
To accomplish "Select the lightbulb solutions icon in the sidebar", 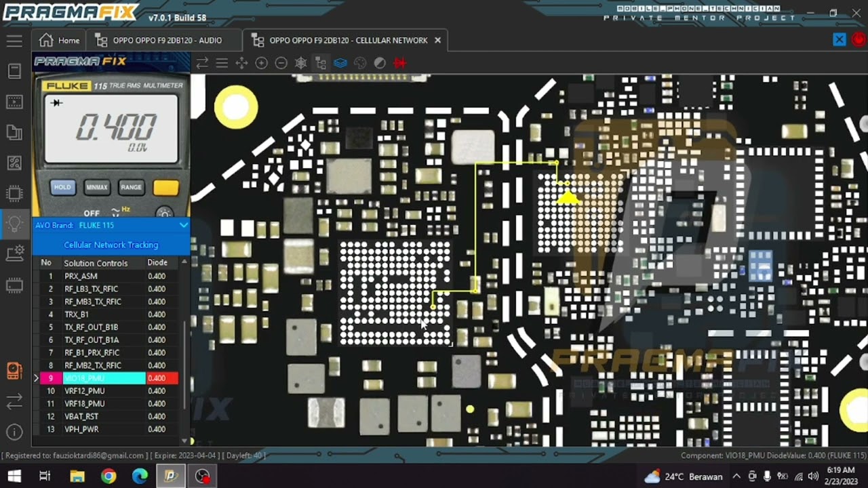I will 14,224.
